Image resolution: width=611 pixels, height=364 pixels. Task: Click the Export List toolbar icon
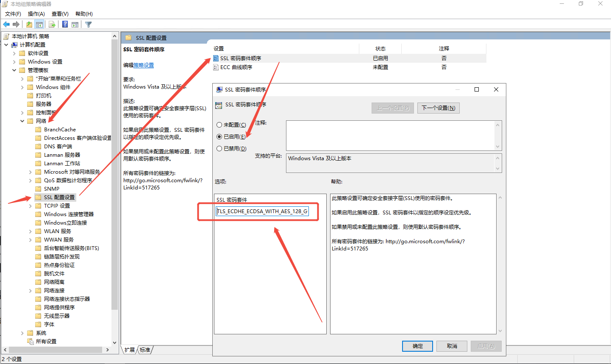(52, 25)
